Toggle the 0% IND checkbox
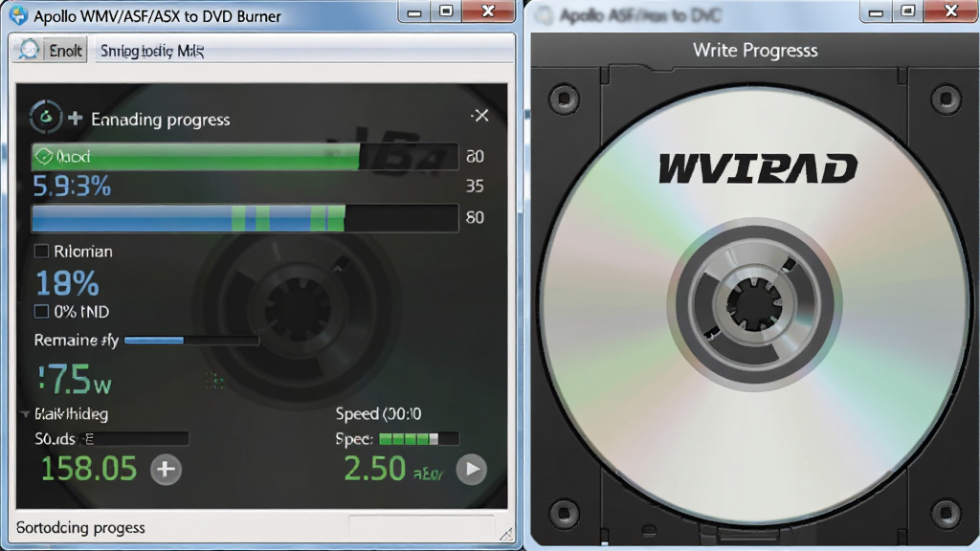The image size is (980, 551). tap(41, 311)
